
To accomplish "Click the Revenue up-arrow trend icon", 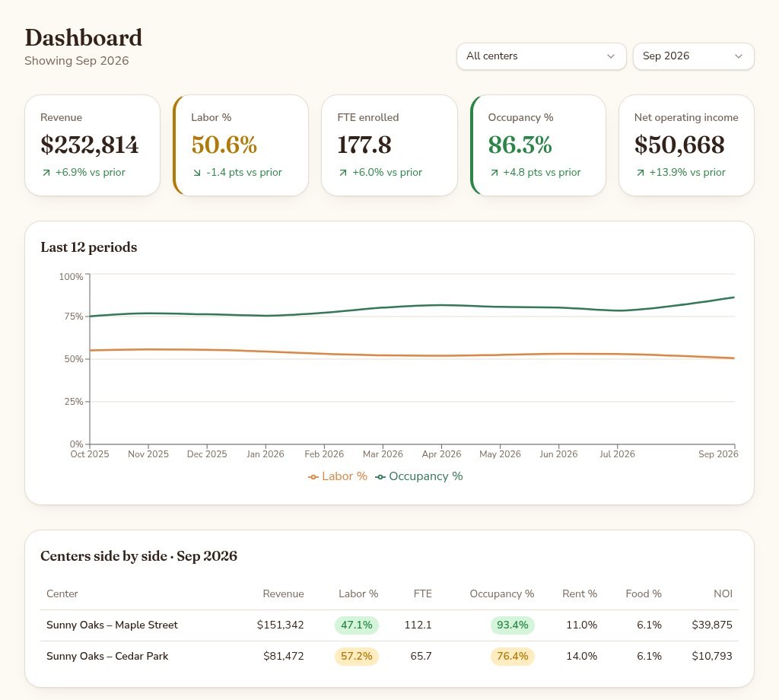I will tap(46, 173).
